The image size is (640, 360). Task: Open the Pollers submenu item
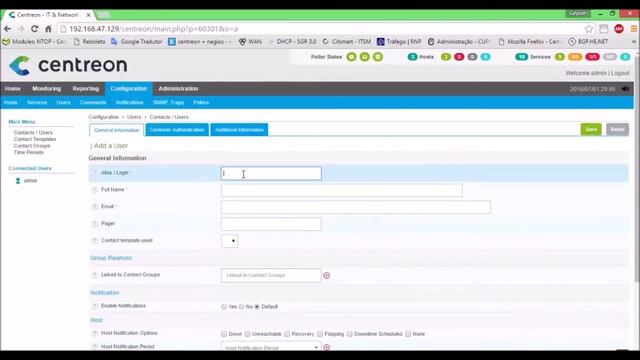(x=201, y=102)
